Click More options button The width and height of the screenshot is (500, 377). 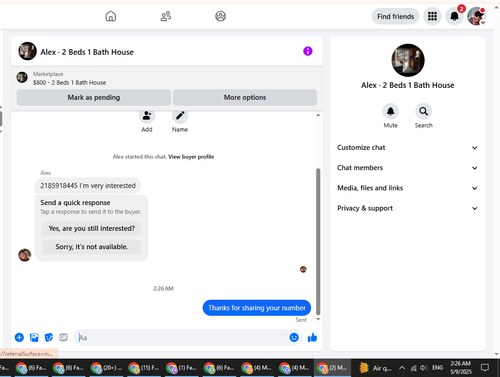pos(245,97)
